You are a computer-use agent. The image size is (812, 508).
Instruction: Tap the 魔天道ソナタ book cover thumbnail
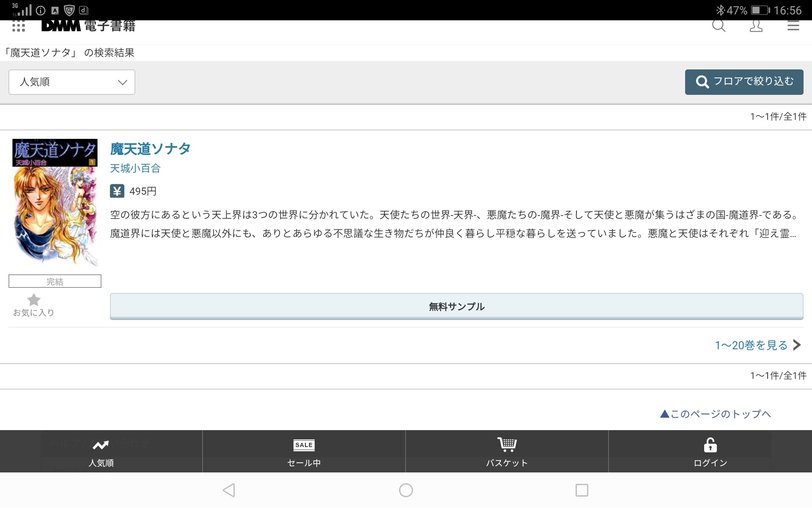click(x=55, y=202)
